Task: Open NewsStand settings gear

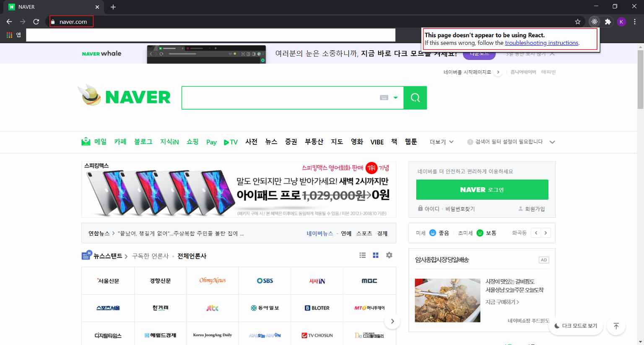Action: coord(389,255)
